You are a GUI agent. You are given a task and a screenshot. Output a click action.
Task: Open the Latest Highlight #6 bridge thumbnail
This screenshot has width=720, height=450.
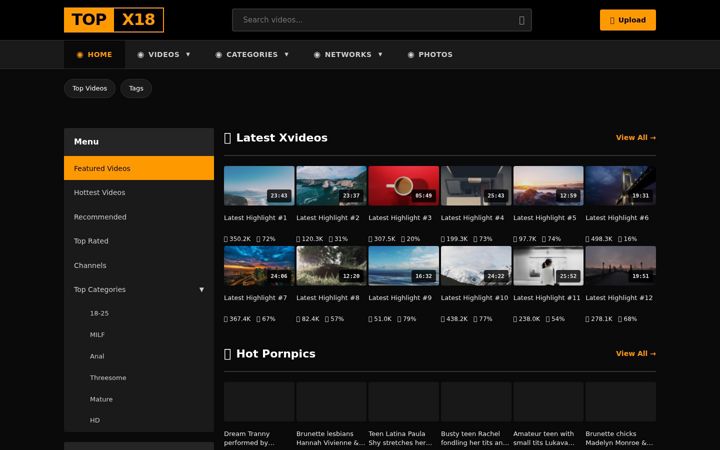point(620,186)
